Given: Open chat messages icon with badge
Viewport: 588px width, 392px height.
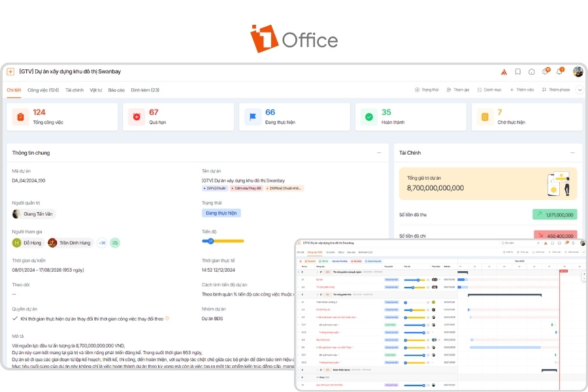Looking at the screenshot, I should pyautogui.click(x=546, y=71).
